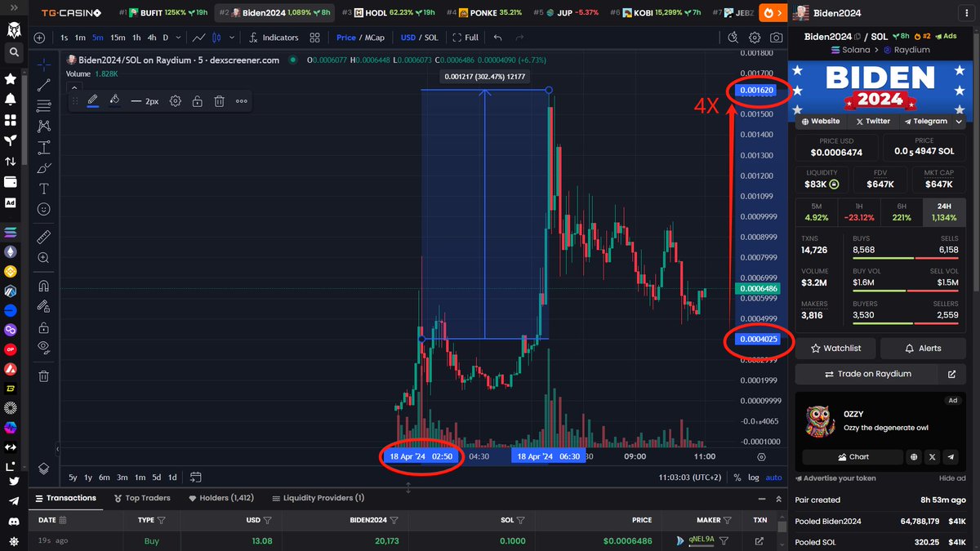Remove drawings with trash icon in left toolbar
980x551 pixels.
(x=44, y=376)
